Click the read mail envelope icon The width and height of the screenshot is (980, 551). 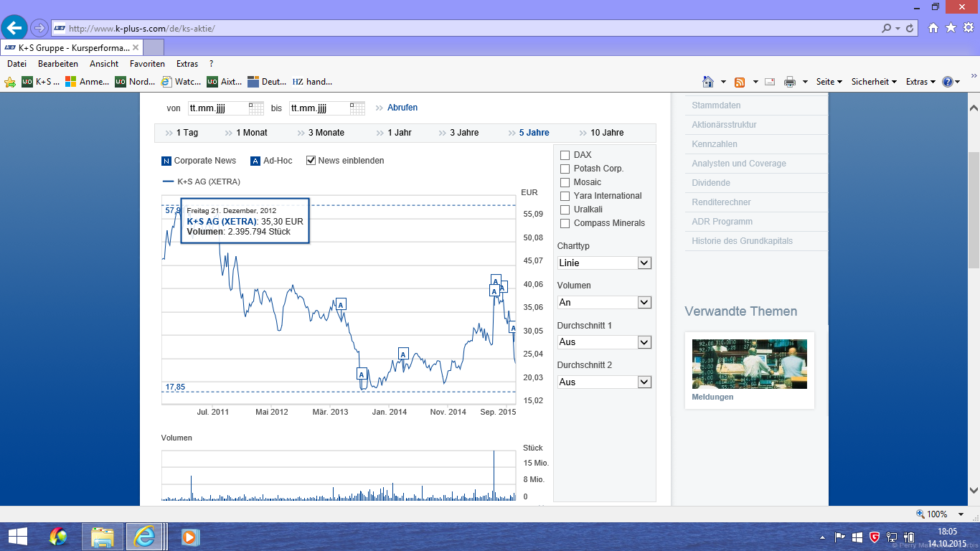point(770,82)
